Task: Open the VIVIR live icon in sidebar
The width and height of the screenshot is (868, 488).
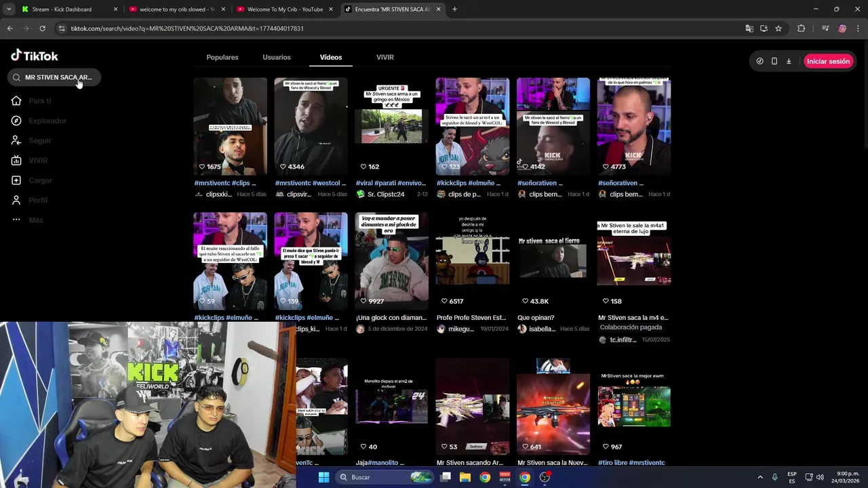Action: (16, 161)
